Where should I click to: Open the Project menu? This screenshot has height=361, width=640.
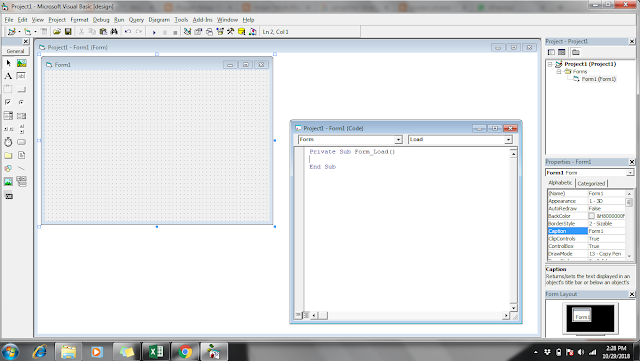[x=57, y=20]
